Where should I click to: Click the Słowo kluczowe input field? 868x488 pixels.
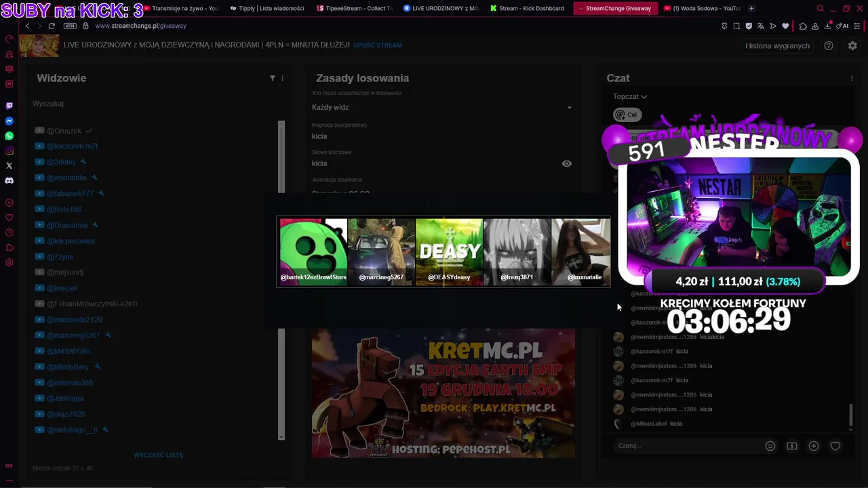[x=434, y=163]
